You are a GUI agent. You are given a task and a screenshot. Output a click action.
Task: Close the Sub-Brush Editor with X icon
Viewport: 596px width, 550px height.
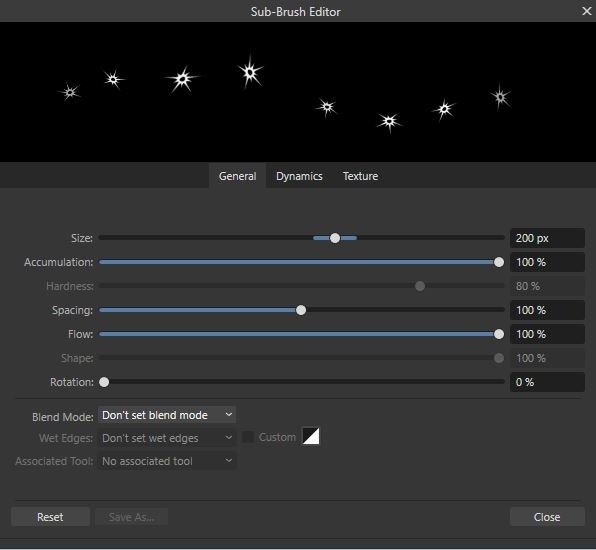click(x=586, y=11)
